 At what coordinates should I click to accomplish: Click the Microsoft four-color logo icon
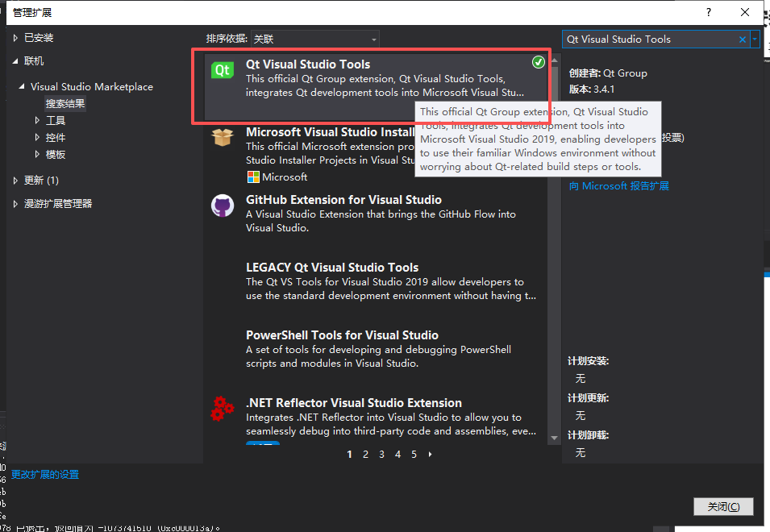point(253,177)
